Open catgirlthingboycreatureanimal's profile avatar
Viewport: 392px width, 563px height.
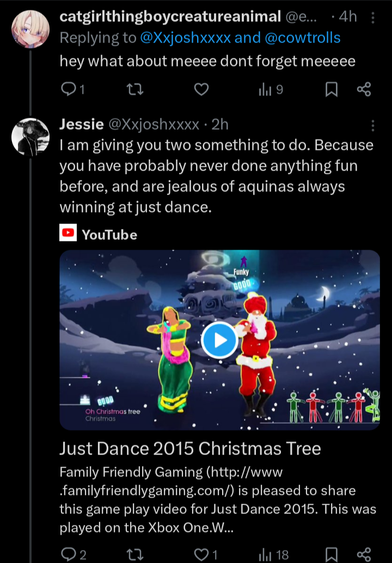pyautogui.click(x=30, y=29)
